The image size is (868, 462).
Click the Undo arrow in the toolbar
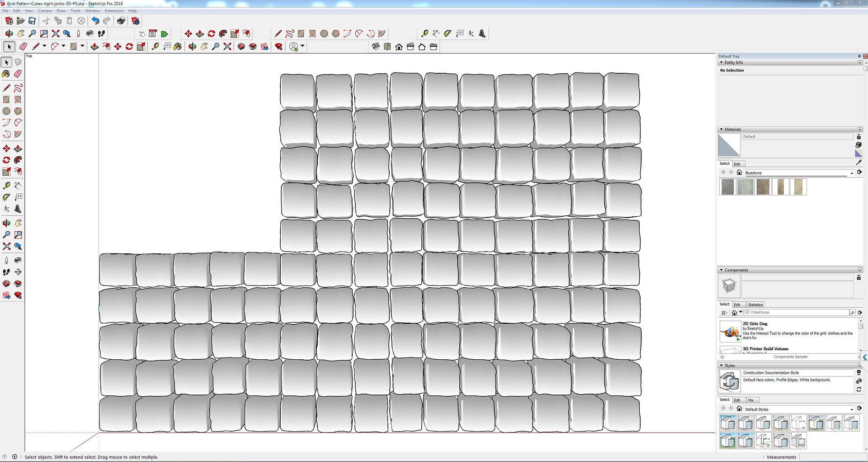(95, 21)
